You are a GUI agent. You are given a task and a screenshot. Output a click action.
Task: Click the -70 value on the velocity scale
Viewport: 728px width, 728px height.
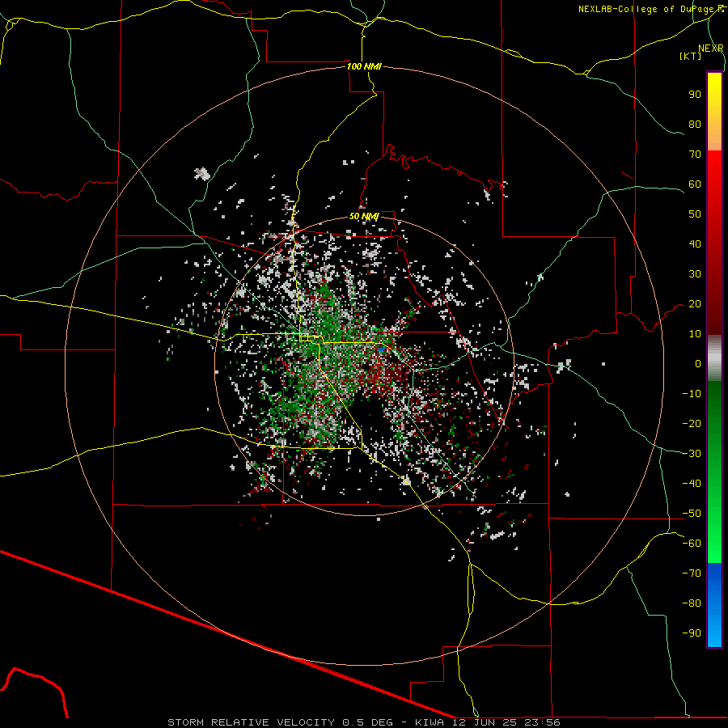coord(692,574)
